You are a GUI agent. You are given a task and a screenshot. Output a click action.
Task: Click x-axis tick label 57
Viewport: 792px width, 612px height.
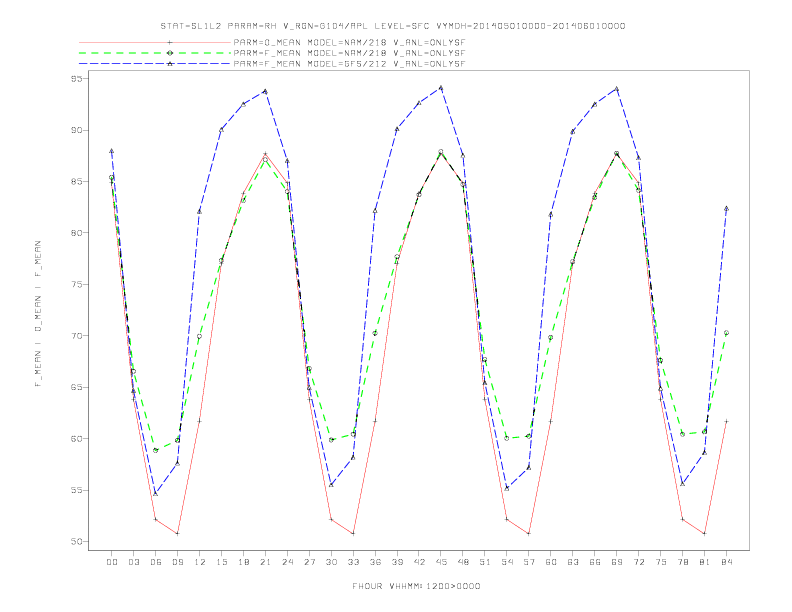click(529, 562)
